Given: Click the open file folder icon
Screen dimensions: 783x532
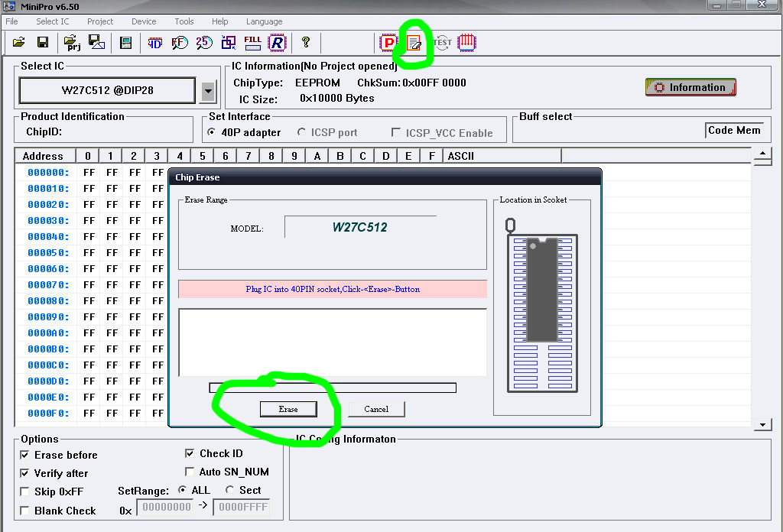Looking at the screenshot, I should coord(19,42).
